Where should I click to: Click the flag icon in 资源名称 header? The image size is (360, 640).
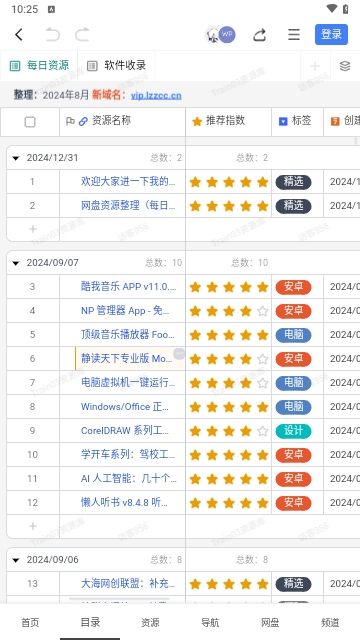[x=70, y=121]
